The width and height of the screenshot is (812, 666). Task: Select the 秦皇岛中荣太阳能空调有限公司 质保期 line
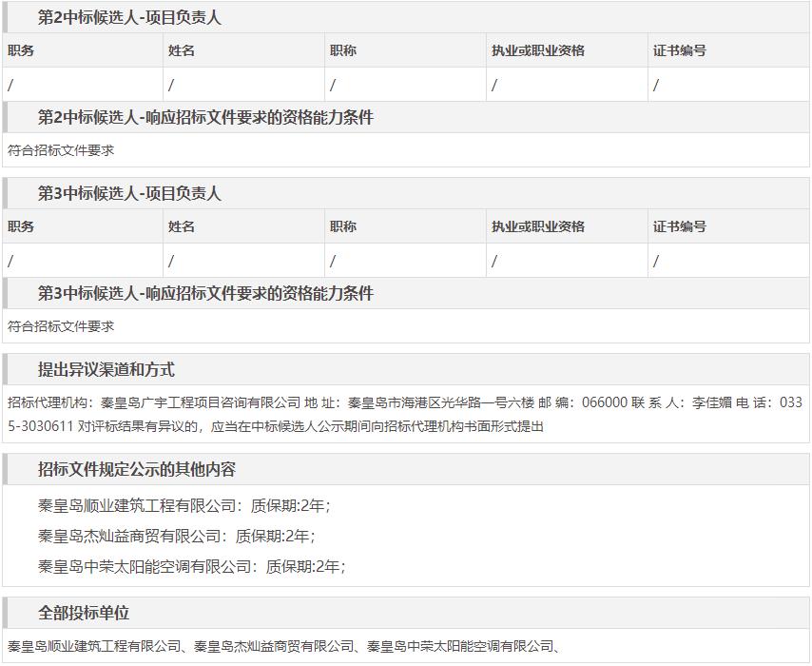pos(191,566)
